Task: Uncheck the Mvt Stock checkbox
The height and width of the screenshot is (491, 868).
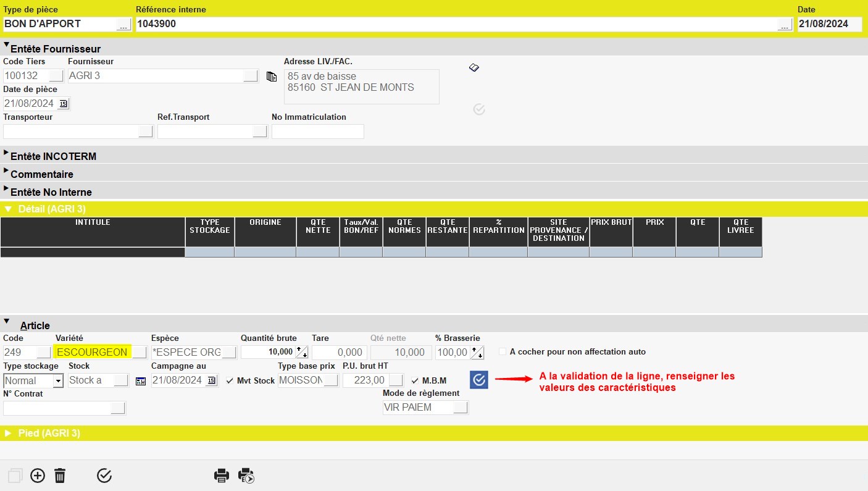Action: (x=230, y=380)
